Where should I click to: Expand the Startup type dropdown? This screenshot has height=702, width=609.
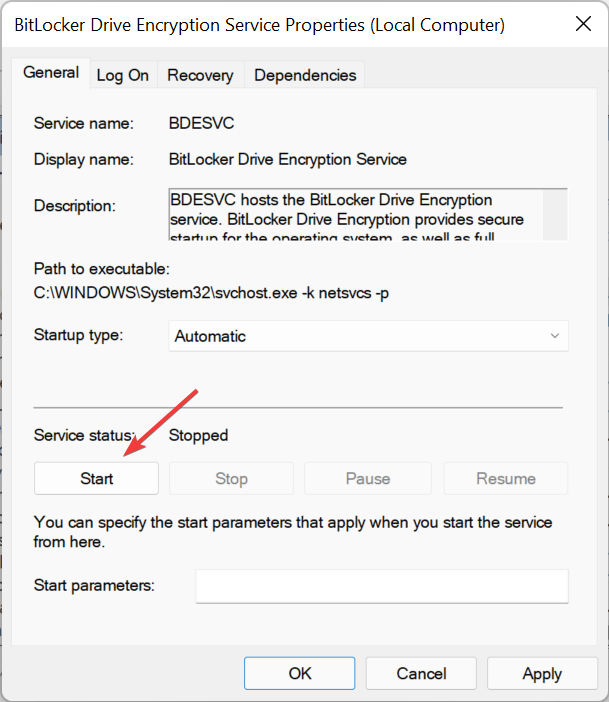(368, 336)
